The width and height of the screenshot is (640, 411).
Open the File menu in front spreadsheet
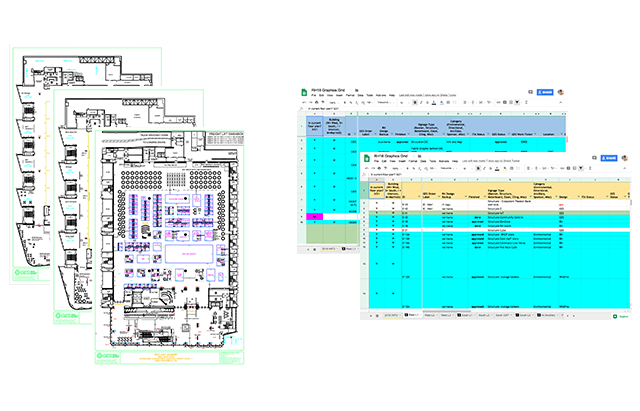tap(377, 163)
